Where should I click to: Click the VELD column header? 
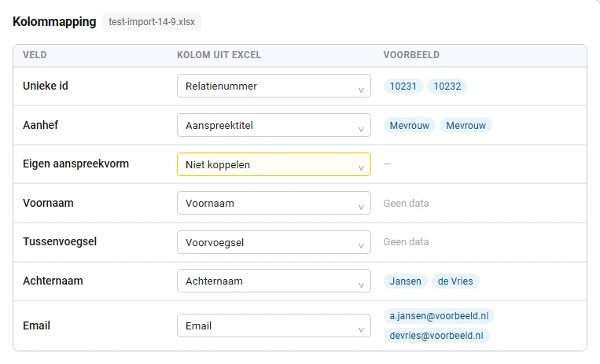(35, 55)
